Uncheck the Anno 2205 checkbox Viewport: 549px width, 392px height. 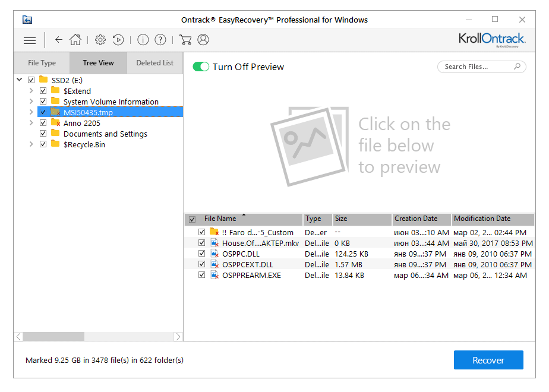[x=43, y=123]
